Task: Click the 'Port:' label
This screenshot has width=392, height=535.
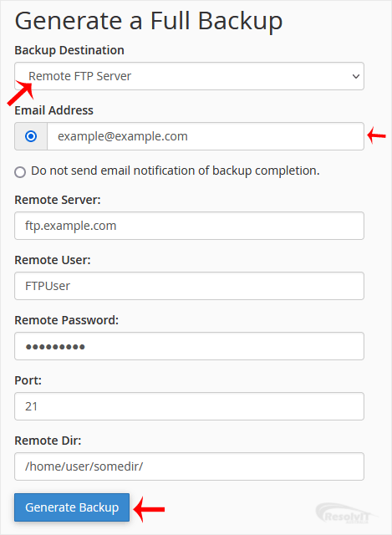Action: (x=28, y=380)
